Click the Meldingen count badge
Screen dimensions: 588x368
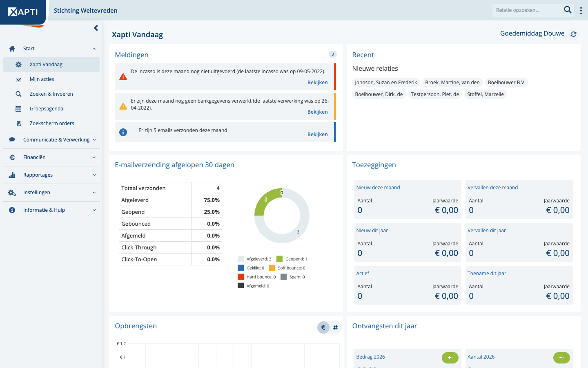point(333,54)
